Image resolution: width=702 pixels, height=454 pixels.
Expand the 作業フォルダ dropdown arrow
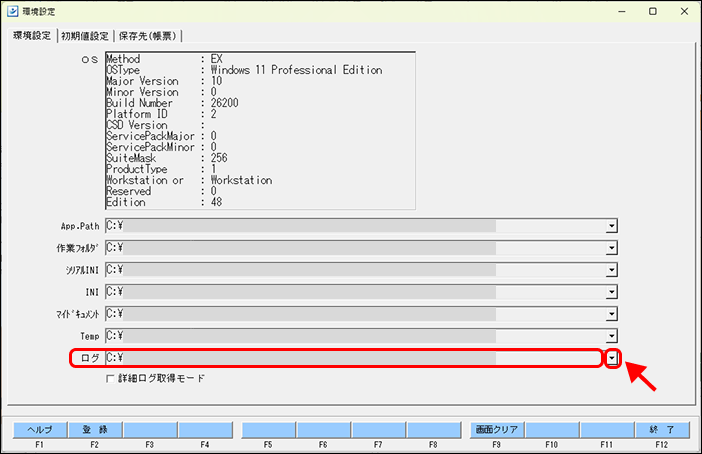pyautogui.click(x=612, y=248)
